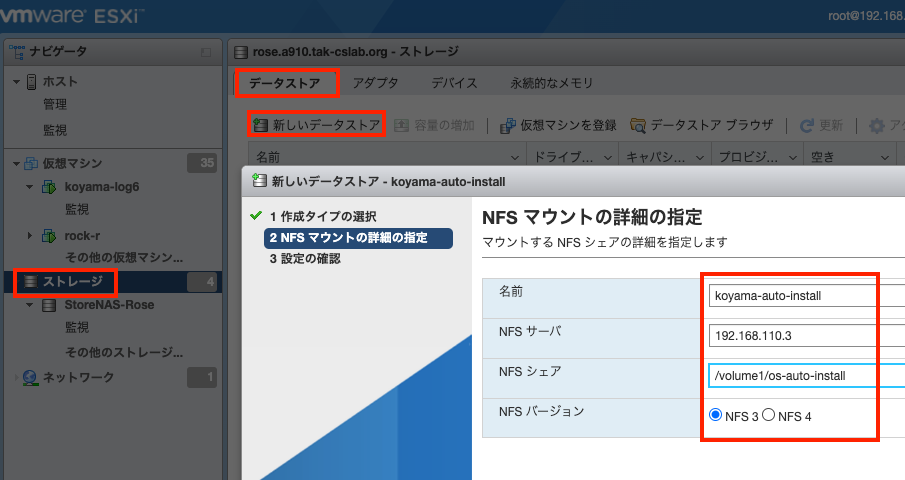
Task: Click the NFS シェア input field
Action: (807, 376)
